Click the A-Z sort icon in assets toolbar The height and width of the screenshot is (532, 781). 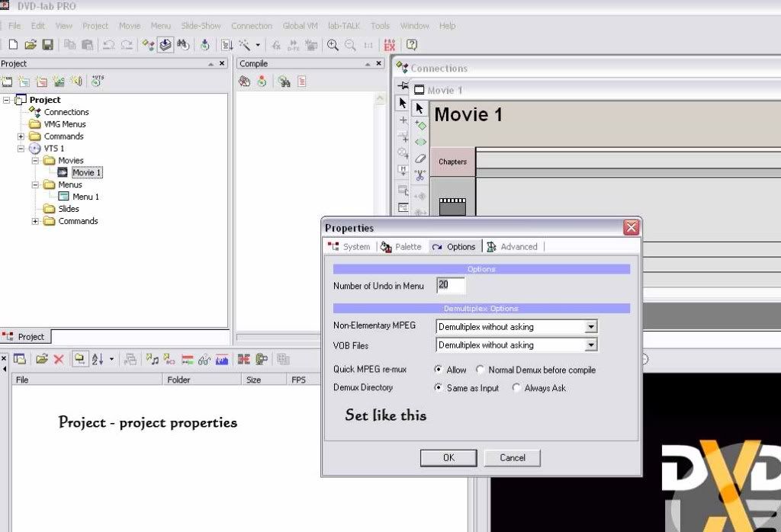click(97, 359)
